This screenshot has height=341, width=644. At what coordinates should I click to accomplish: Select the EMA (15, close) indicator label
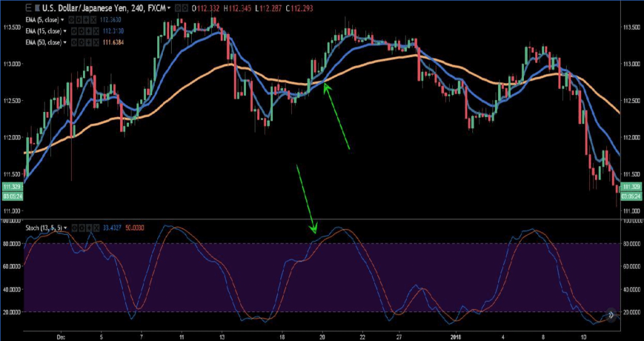42,31
